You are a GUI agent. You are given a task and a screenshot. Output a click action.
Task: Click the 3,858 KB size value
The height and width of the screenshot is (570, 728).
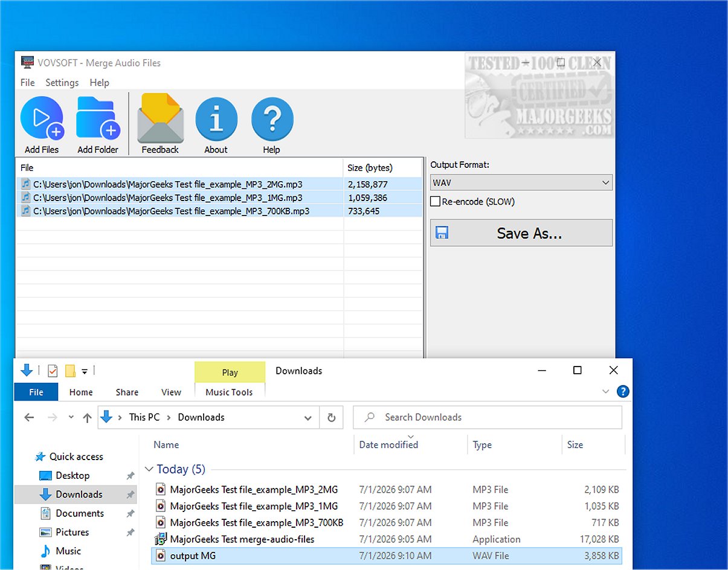(602, 556)
